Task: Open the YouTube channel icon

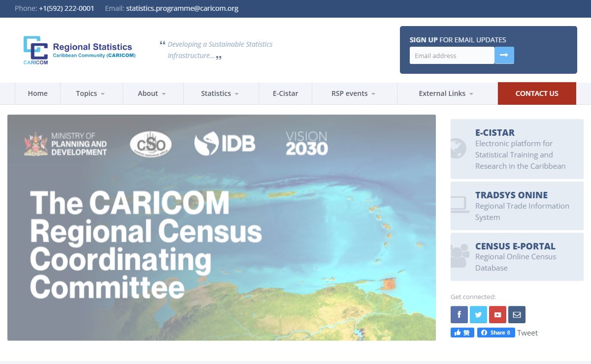Action: [497, 314]
